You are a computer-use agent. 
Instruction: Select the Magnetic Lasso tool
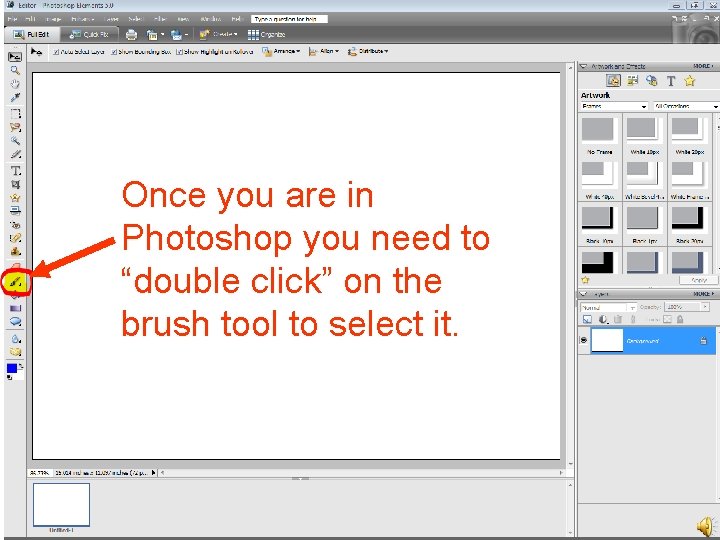click(x=15, y=127)
